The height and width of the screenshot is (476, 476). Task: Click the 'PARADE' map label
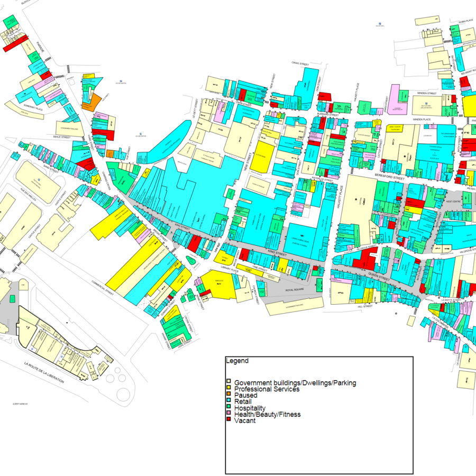click(x=41, y=47)
